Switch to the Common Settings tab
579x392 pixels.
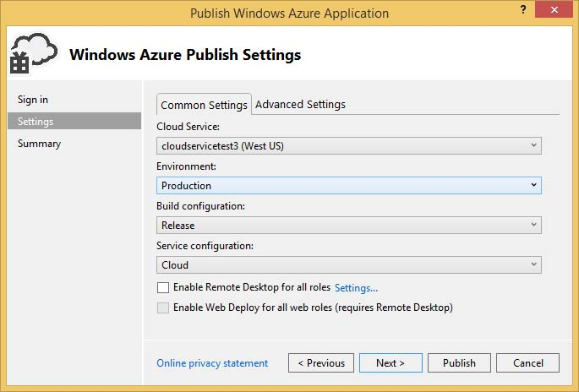204,105
